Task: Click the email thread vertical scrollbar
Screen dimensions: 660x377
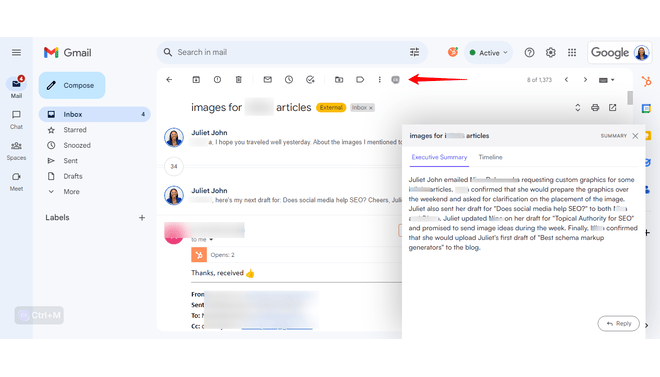Action: point(630,98)
